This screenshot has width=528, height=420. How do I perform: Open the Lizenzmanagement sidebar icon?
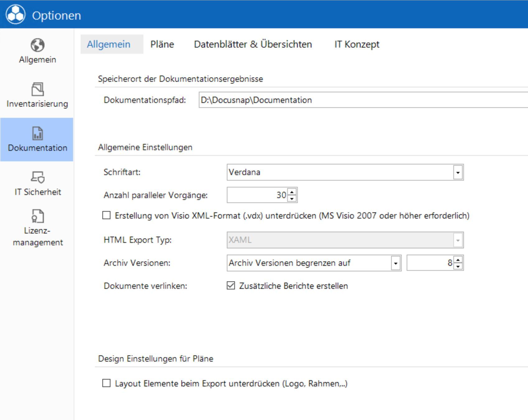38,216
